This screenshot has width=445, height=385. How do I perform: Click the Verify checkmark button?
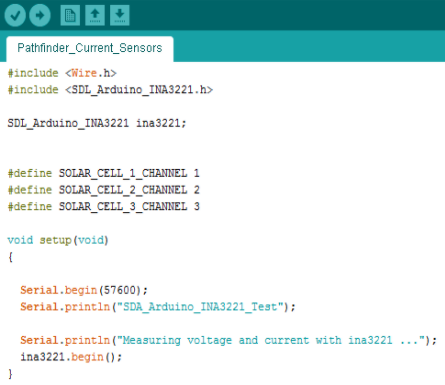point(15,15)
